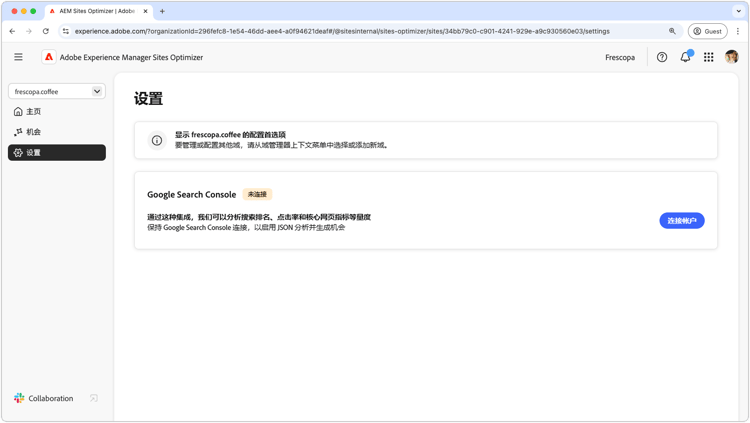
Task: Click the 显示 frescopa.coffee 的配置首选项 text
Action: 230,135
